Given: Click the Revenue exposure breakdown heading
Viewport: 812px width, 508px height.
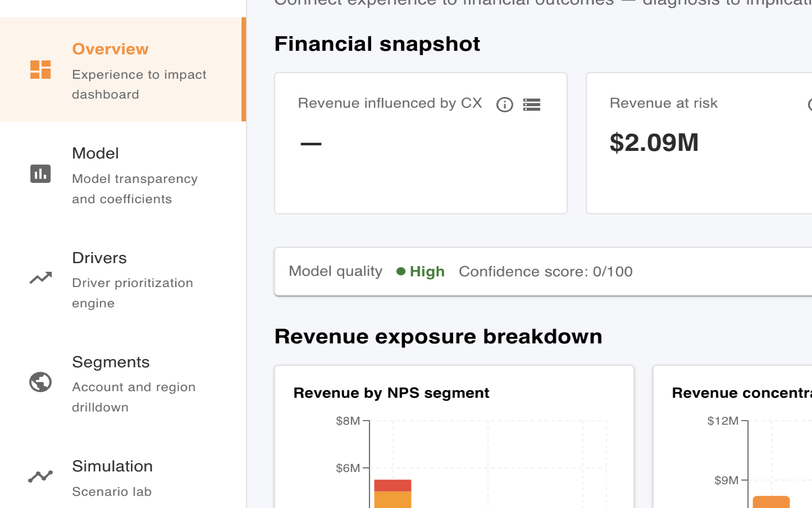Looking at the screenshot, I should point(438,337).
